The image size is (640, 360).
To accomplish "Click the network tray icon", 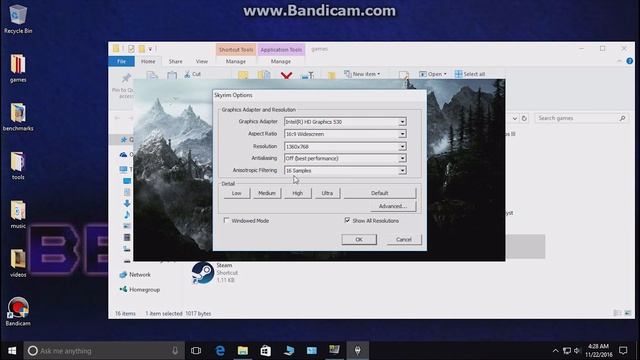I will (x=567, y=351).
